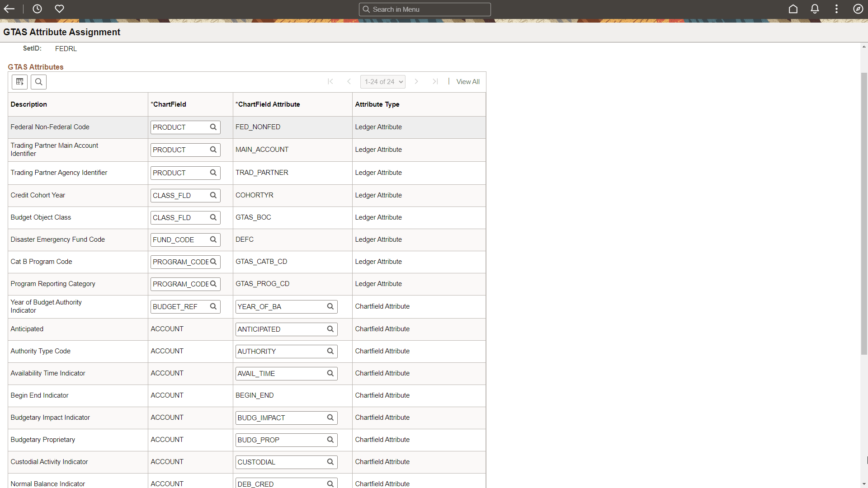
Task: Click the Back arrow icon
Action: (x=9, y=9)
